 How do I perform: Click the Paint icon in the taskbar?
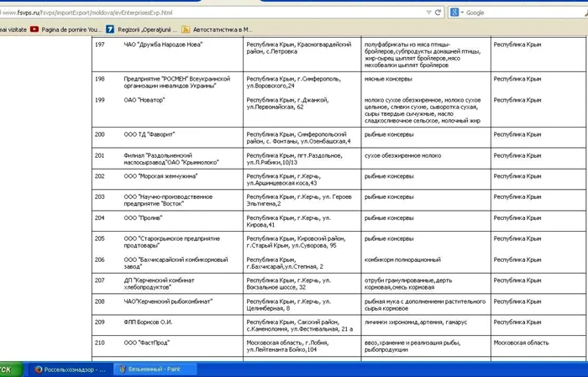[123, 369]
